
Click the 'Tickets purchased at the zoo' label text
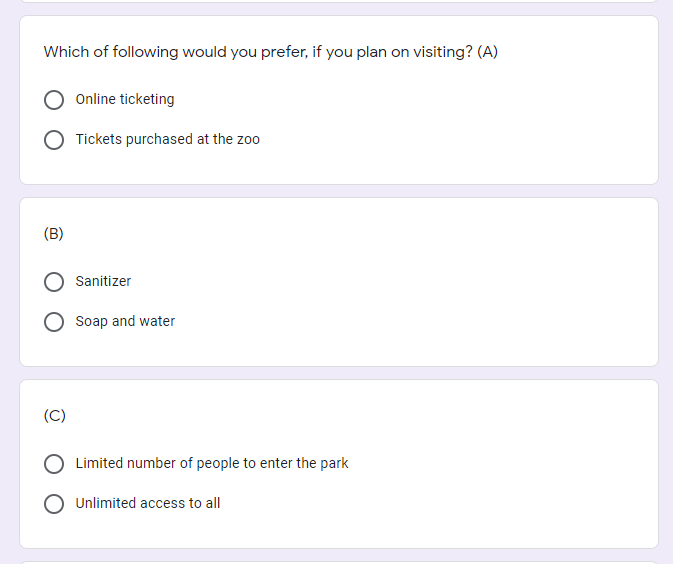click(x=167, y=140)
